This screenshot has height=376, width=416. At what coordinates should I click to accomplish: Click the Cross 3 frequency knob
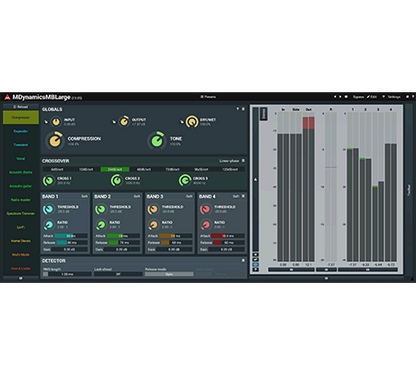pos(184,180)
